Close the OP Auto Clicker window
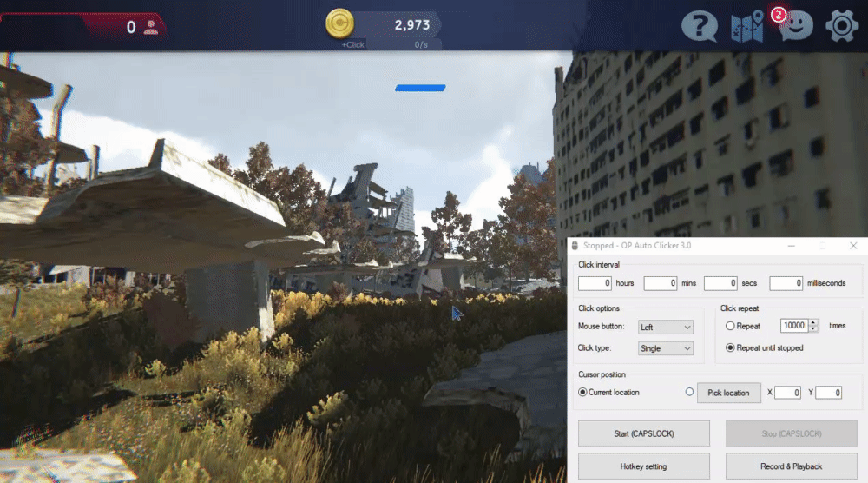The width and height of the screenshot is (868, 483). 853,245
